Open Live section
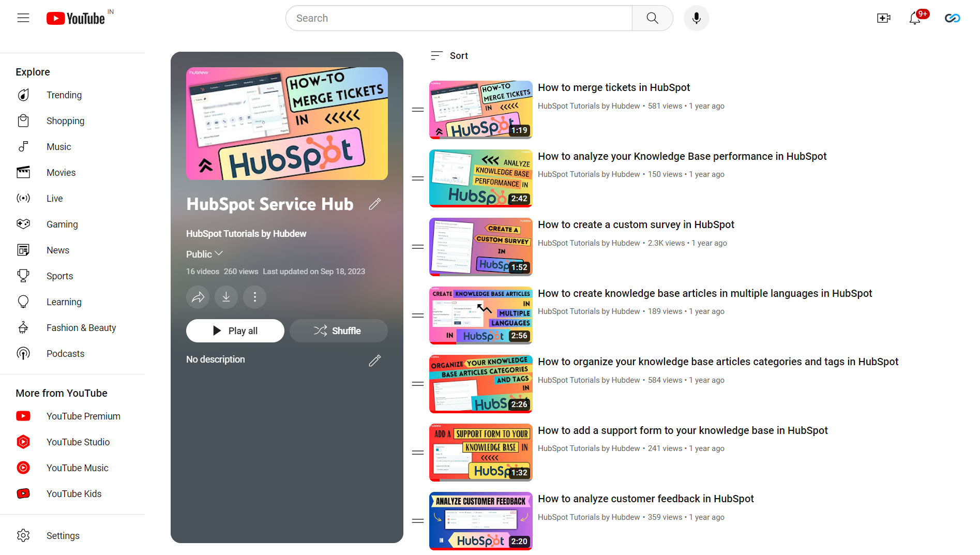980x555 pixels. (x=54, y=198)
